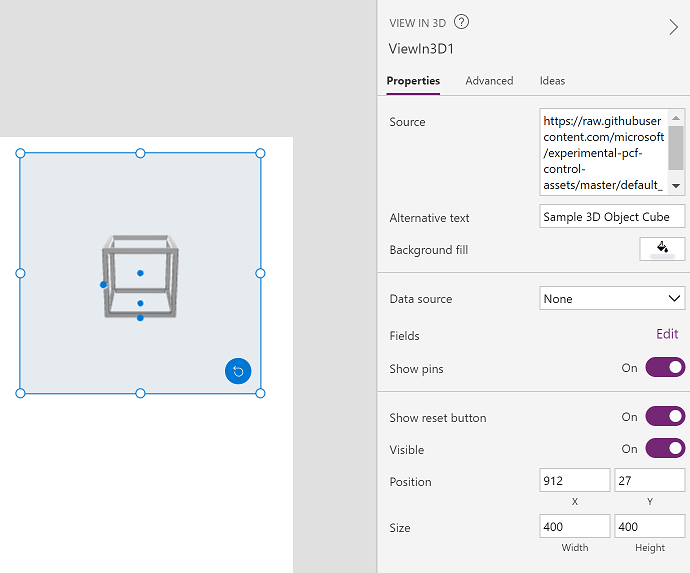Click the Source field scroll up arrow

pyautogui.click(x=676, y=118)
